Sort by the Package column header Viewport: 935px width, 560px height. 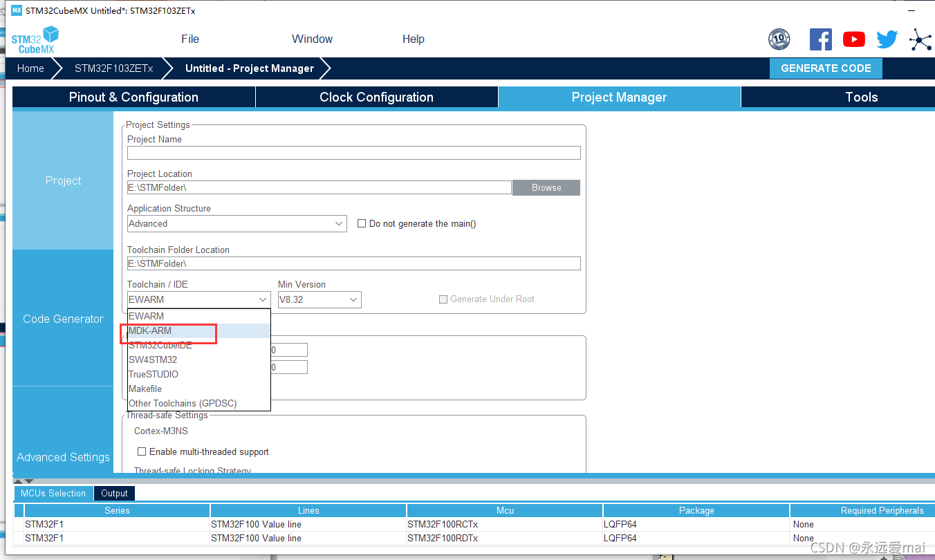tap(696, 510)
